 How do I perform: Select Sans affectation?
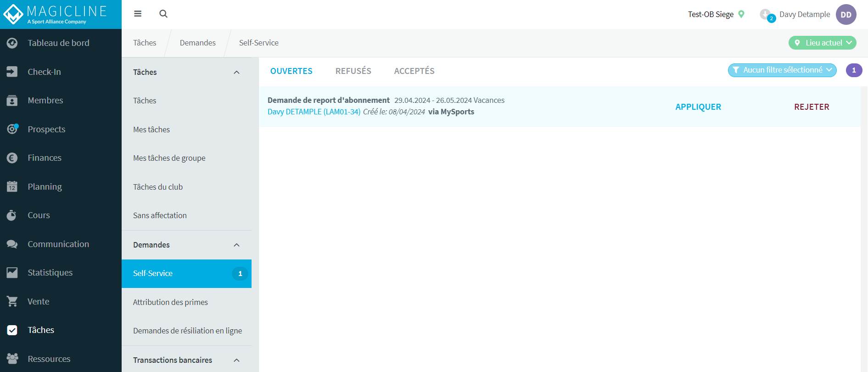pyautogui.click(x=186, y=215)
